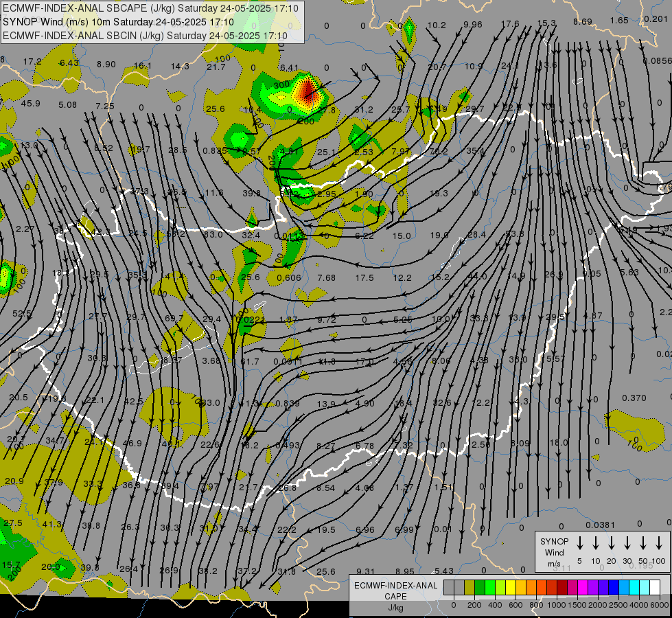Click the map value 69.7
The width and height of the screenshot is (672, 618).
[174, 319]
